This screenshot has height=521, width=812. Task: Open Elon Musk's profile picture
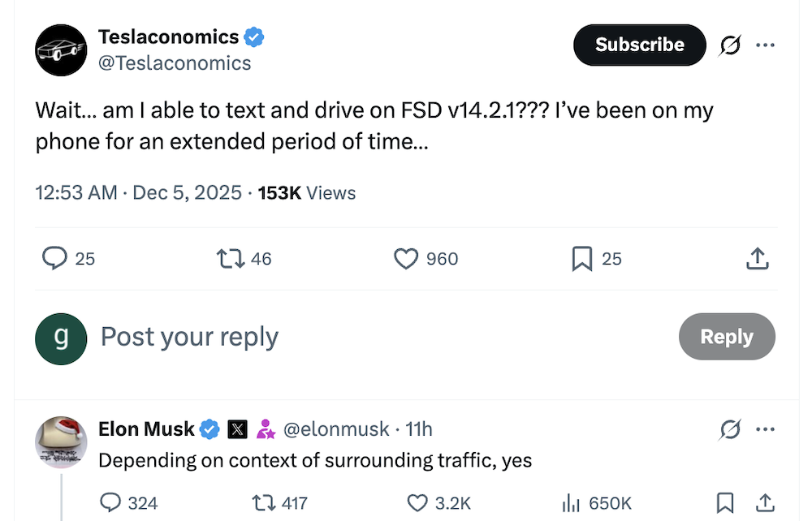click(61, 443)
